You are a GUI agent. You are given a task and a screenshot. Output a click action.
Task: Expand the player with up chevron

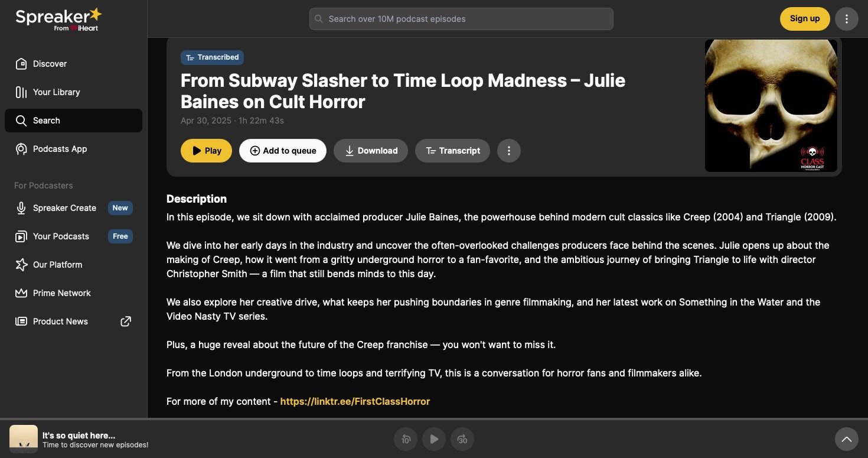847,439
